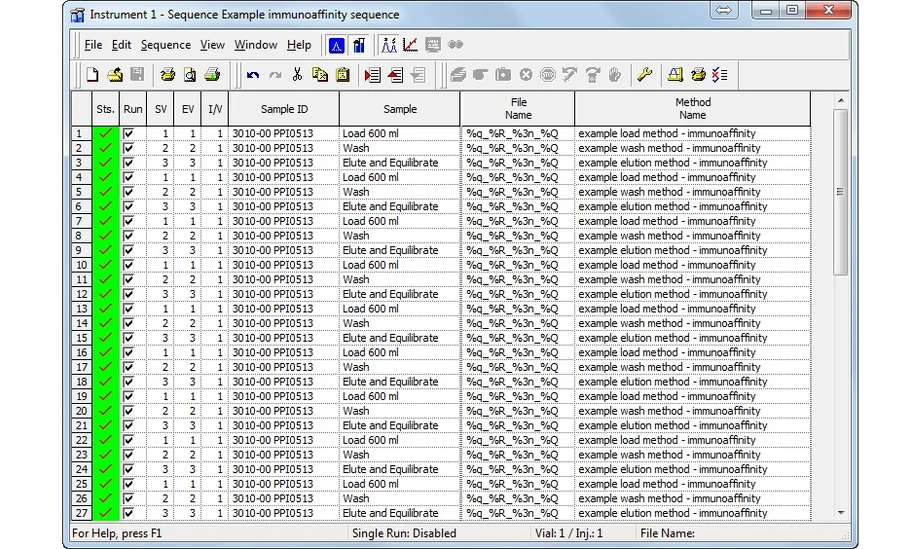
Task: Click the Copy icon
Action: [x=320, y=75]
